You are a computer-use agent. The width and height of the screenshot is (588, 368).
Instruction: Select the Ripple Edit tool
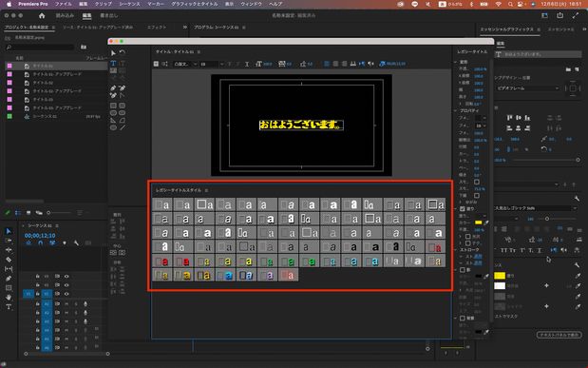(9, 250)
